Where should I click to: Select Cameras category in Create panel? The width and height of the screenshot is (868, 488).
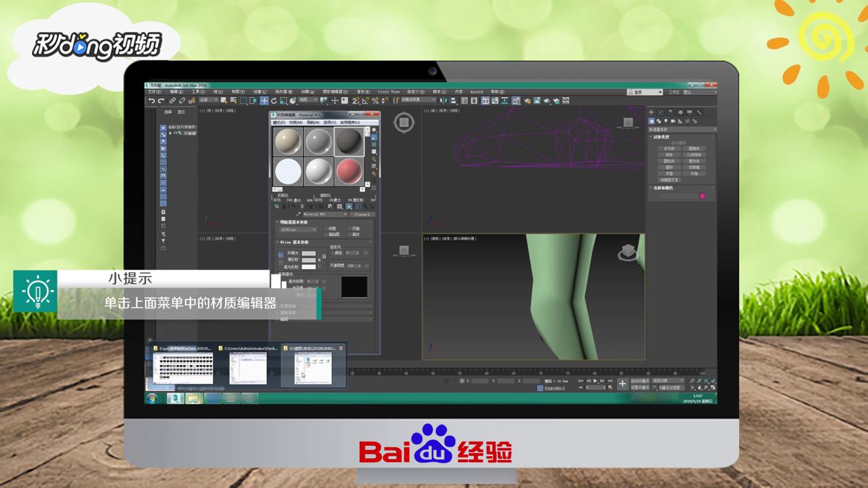coord(673,121)
